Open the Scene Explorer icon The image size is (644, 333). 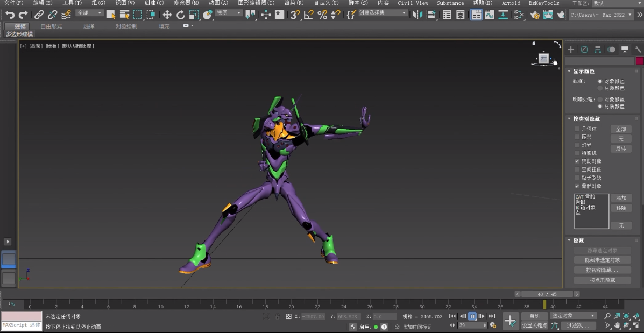point(447,15)
